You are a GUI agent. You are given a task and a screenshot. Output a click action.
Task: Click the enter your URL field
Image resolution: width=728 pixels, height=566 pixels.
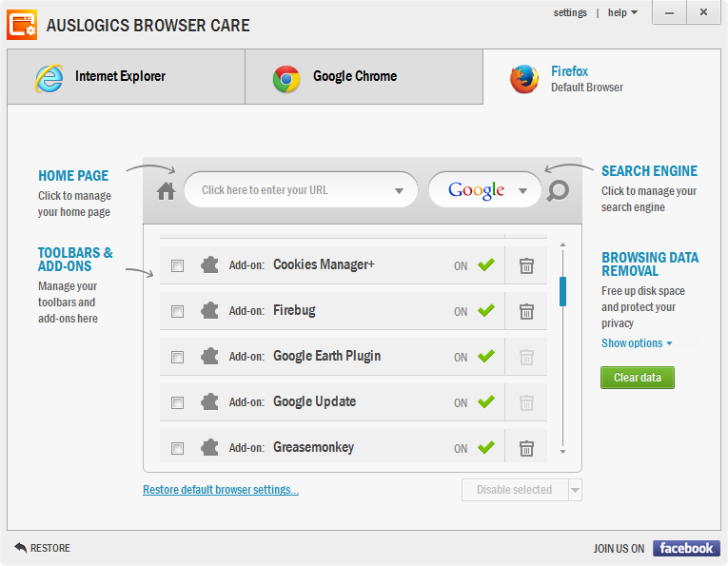pos(301,189)
